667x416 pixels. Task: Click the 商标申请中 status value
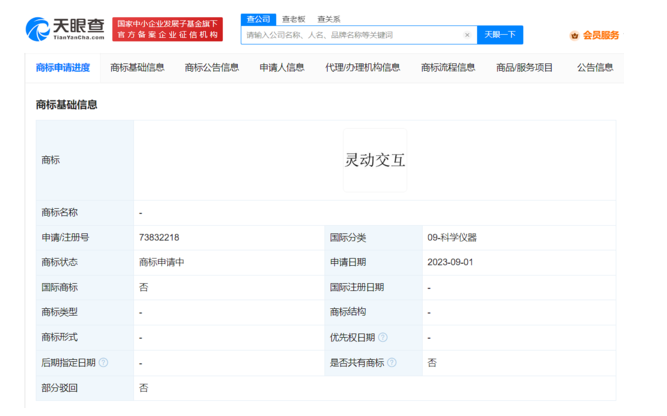tap(162, 262)
